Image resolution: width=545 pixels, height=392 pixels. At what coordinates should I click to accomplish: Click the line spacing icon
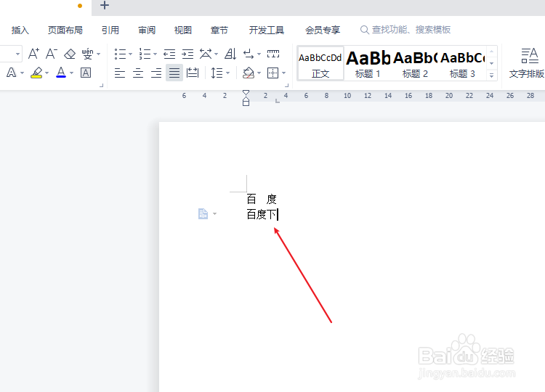click(217, 73)
